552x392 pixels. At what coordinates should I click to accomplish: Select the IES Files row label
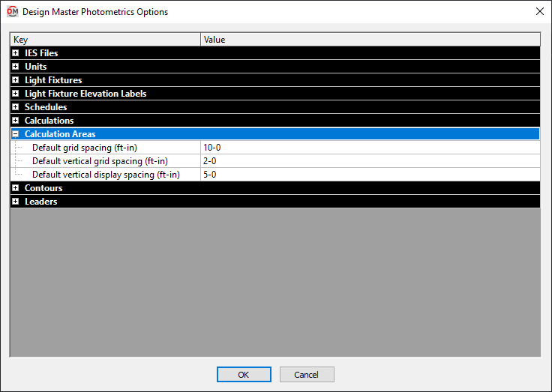pos(41,53)
